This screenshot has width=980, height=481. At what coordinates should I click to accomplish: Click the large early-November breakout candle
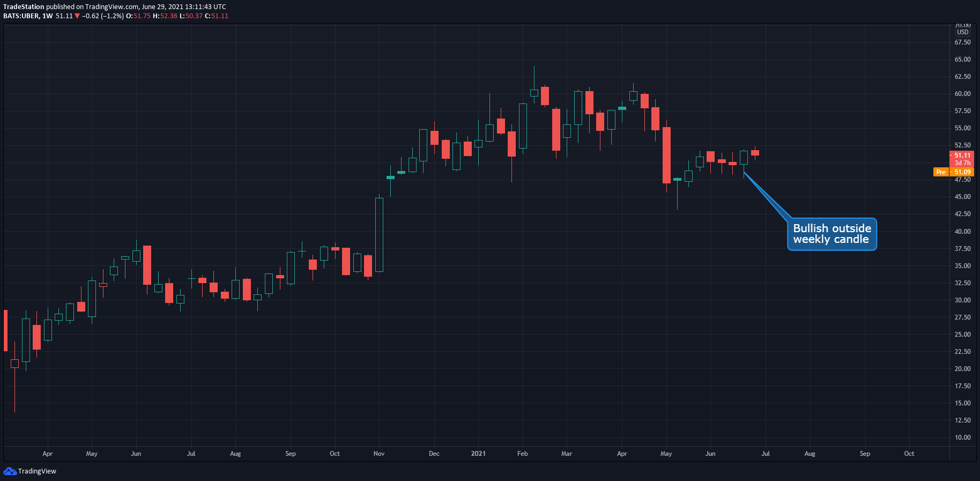click(x=379, y=235)
